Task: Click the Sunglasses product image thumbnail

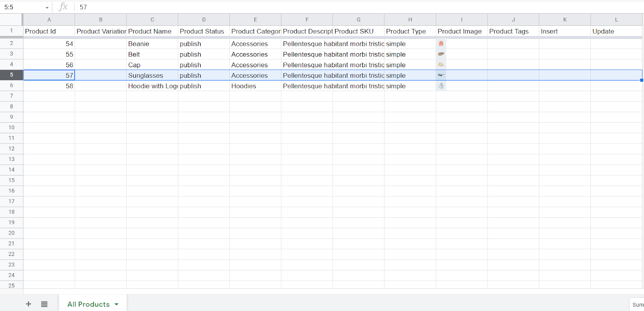Action: 441,75
